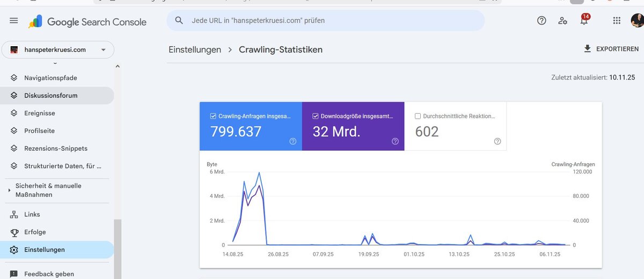Uncheck the Downloadgröße insgesamt checkbox

pyautogui.click(x=316, y=116)
